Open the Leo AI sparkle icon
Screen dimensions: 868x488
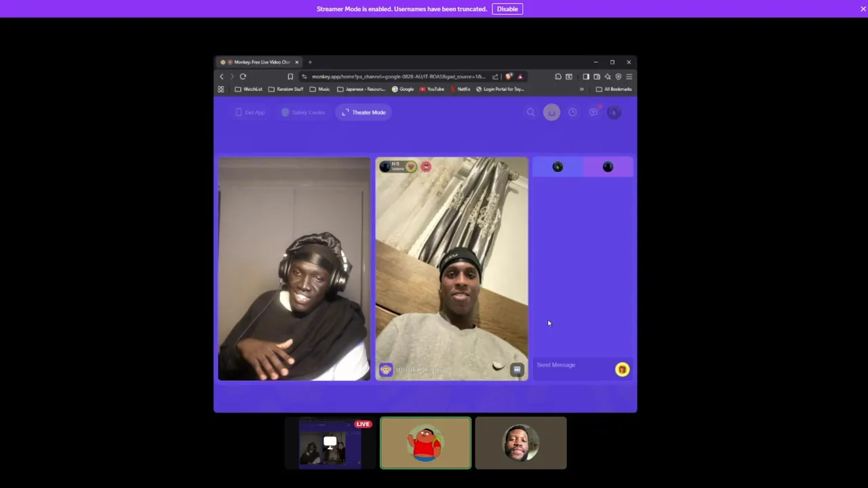[x=608, y=77]
